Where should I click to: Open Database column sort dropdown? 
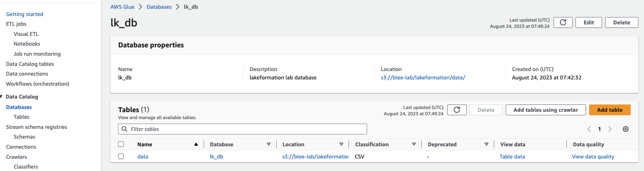(x=269, y=145)
